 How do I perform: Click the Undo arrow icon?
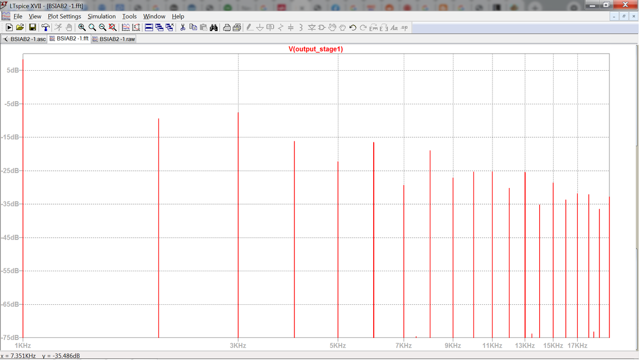[353, 28]
